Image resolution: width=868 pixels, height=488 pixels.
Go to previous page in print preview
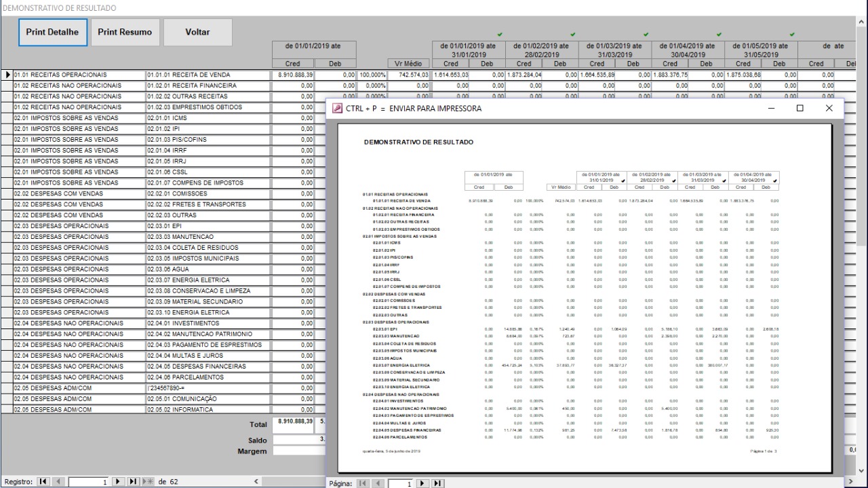(378, 483)
